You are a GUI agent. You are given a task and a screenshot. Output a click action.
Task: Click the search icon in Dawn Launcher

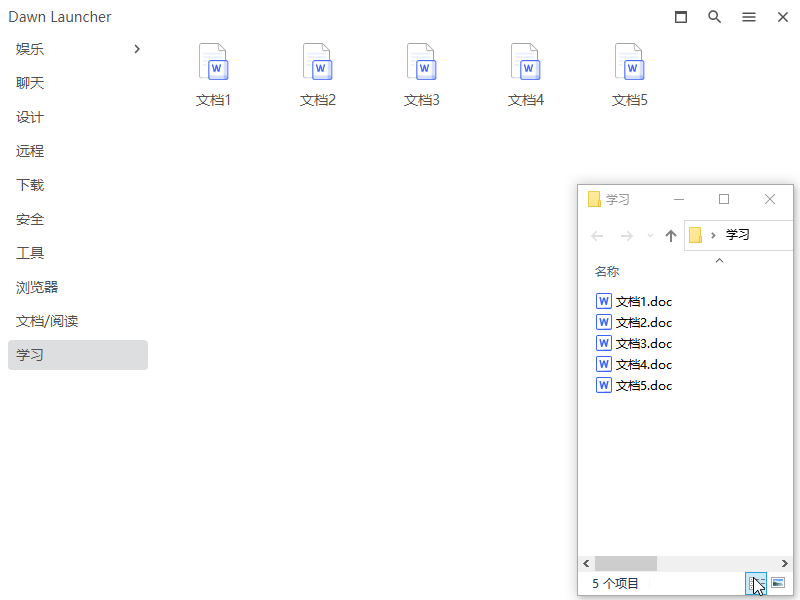[x=715, y=17]
